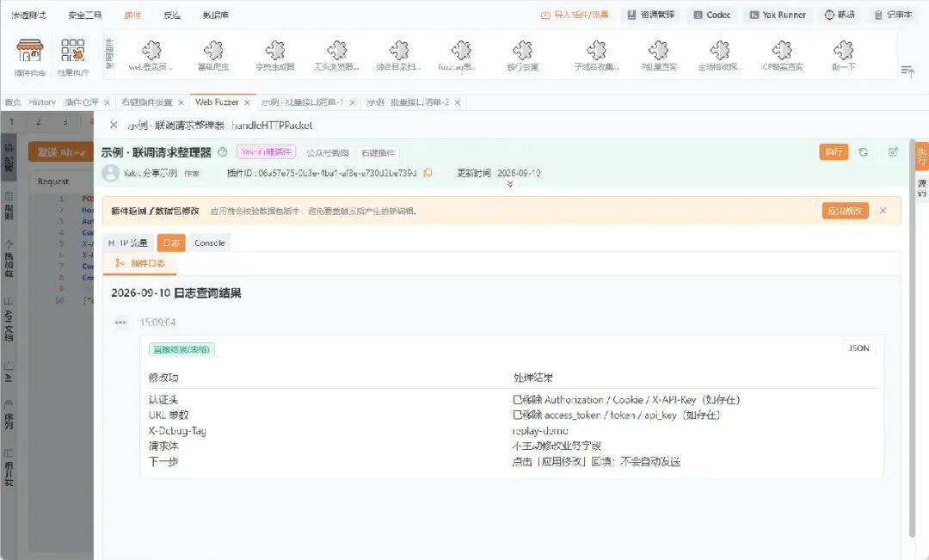929x560 pixels.
Task: Click the 应用修改 apply changes button
Action: point(845,211)
